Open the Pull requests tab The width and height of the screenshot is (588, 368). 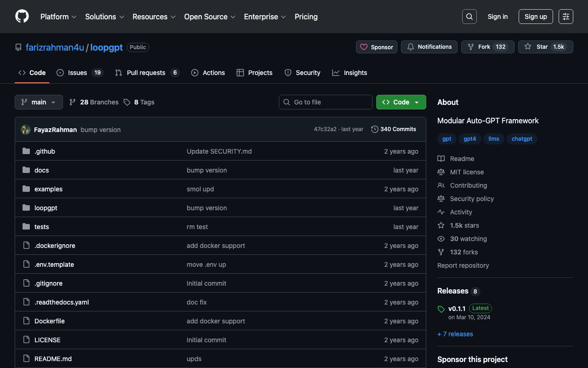click(146, 73)
